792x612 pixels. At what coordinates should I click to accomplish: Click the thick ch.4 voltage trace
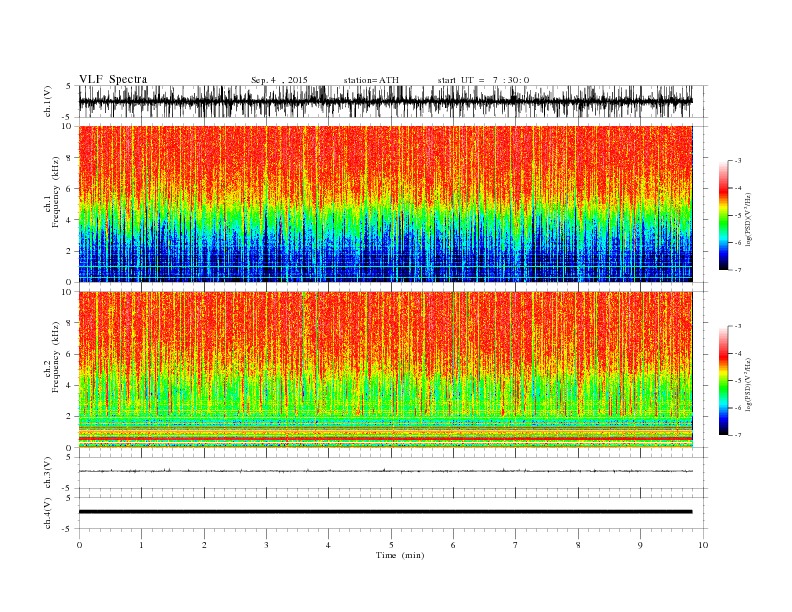coord(385,512)
